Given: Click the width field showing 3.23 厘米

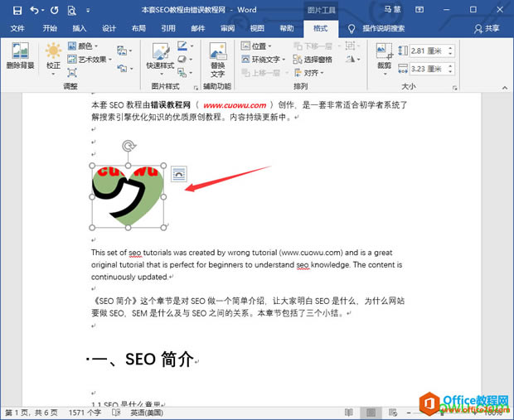Looking at the screenshot, I should coord(427,69).
